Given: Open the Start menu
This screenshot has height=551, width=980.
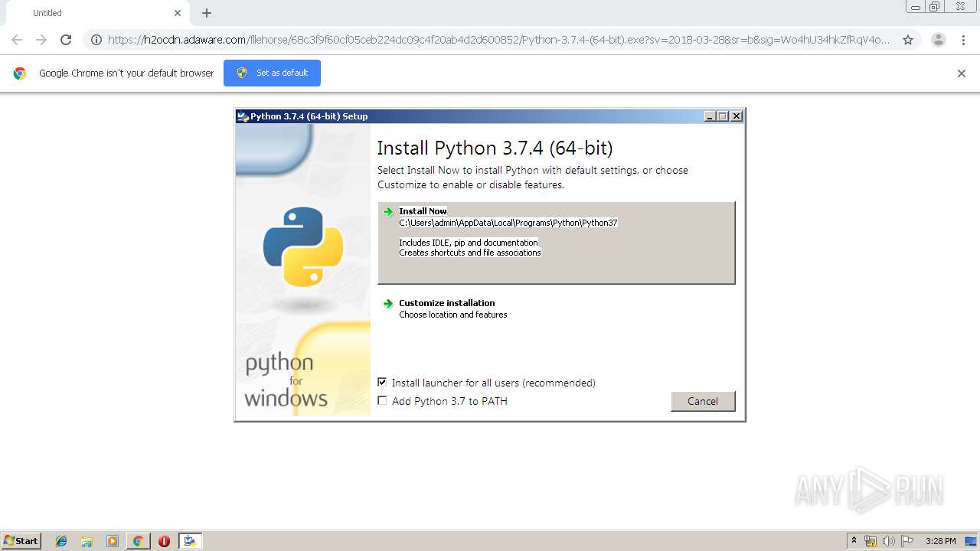Looking at the screenshot, I should tap(21, 540).
